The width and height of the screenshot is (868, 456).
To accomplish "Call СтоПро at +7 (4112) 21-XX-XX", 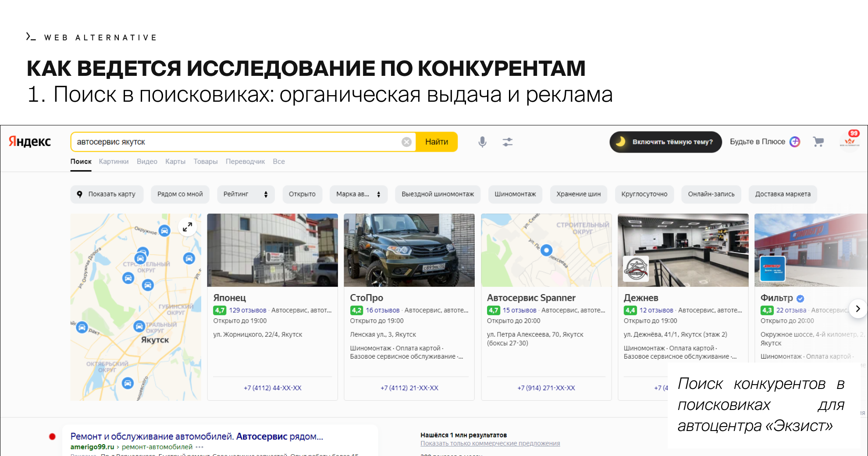I will [409, 388].
